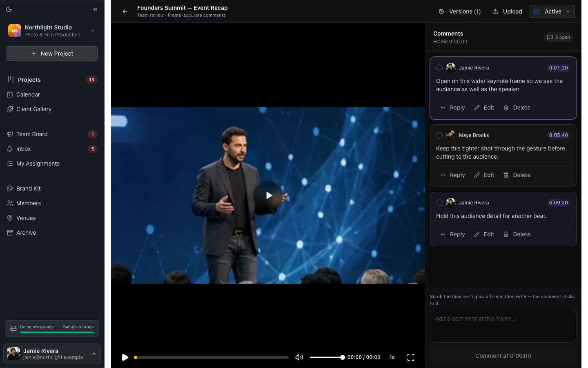This screenshot has height=368, width=588.
Task: Collapse the sidebar with double-chevron icon
Action: coord(95,9)
